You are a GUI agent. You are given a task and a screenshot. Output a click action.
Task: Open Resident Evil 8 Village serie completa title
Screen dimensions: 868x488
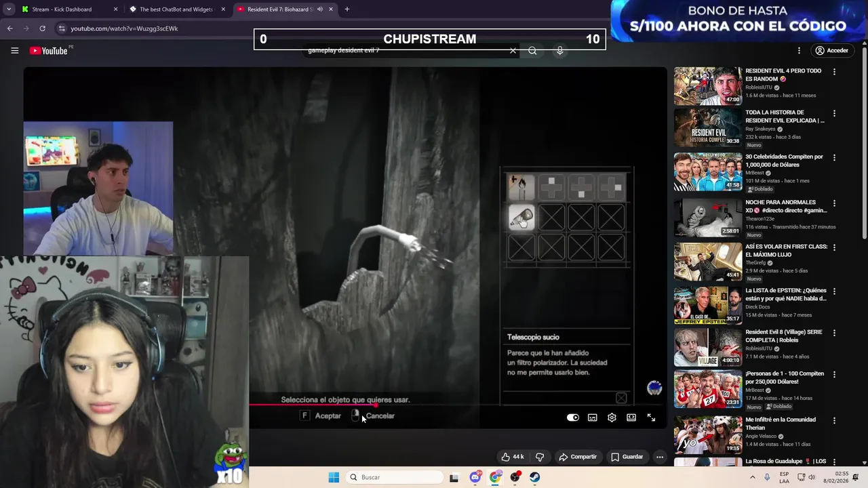pos(783,336)
